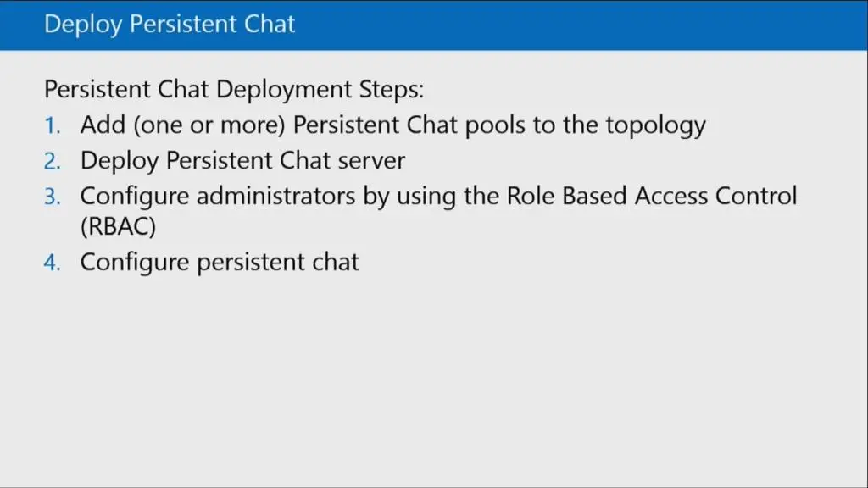Click the words 'by using the' in step three
This screenshot has height=488, width=868.
pyautogui.click(x=431, y=197)
